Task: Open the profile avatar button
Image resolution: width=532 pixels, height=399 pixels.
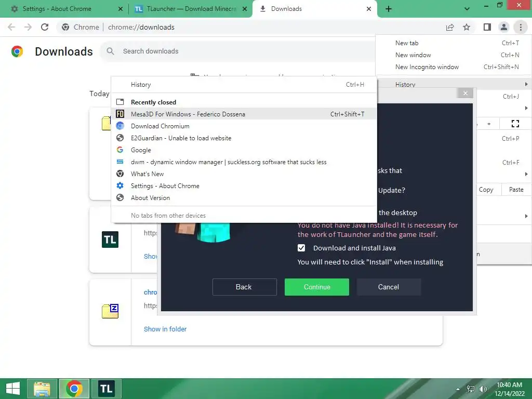Action: coord(504,27)
